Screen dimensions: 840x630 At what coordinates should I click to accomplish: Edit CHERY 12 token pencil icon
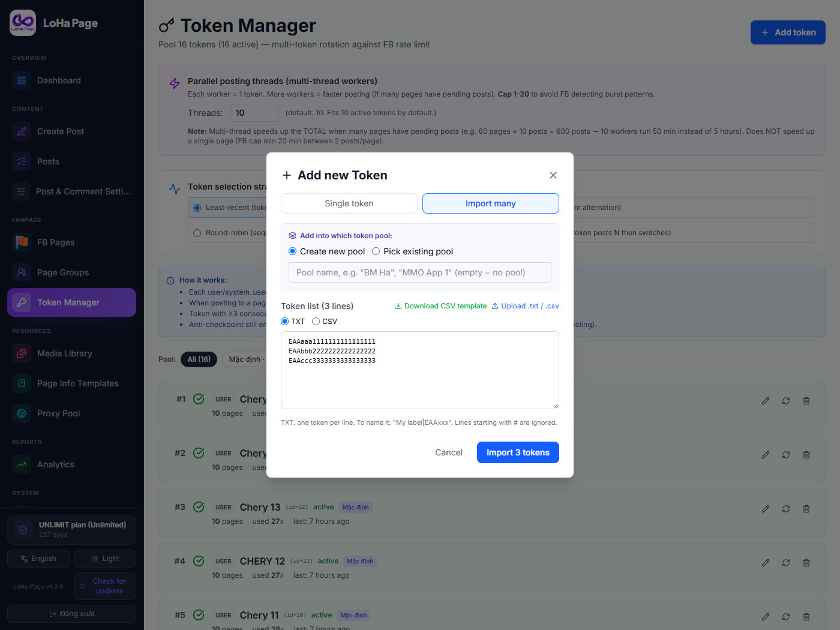tap(766, 563)
